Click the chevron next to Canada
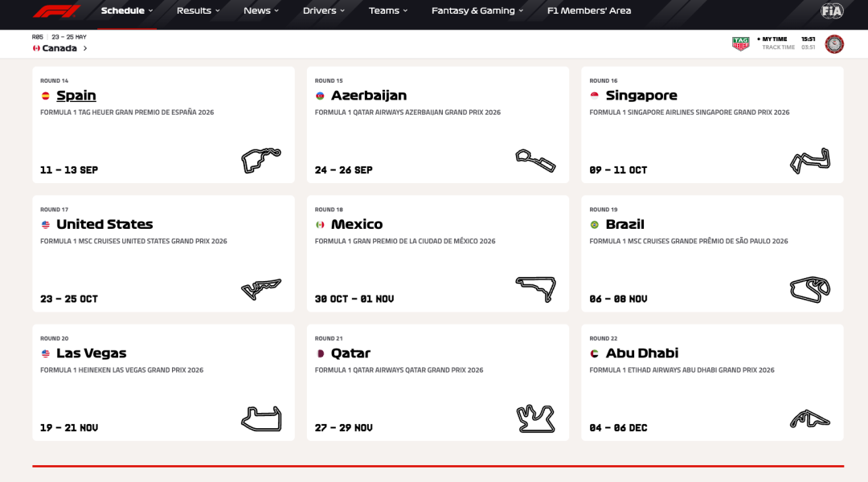 85,48
